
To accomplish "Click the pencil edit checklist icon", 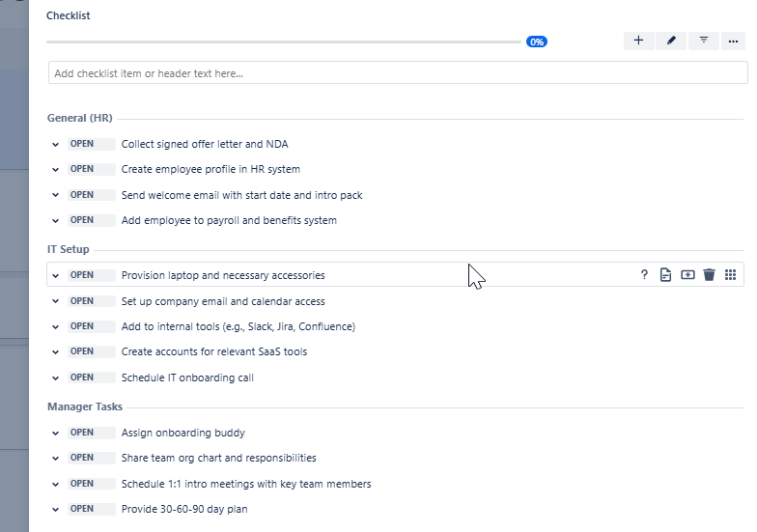I will click(x=670, y=41).
